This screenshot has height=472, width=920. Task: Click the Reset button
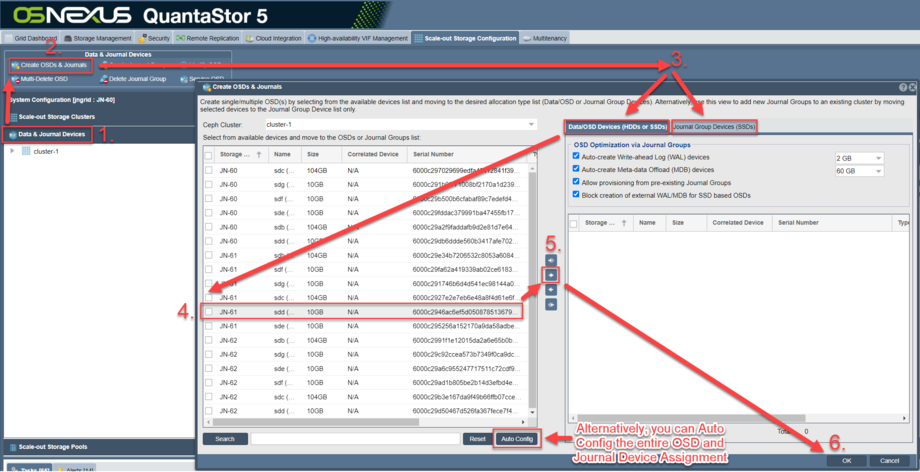(x=477, y=439)
